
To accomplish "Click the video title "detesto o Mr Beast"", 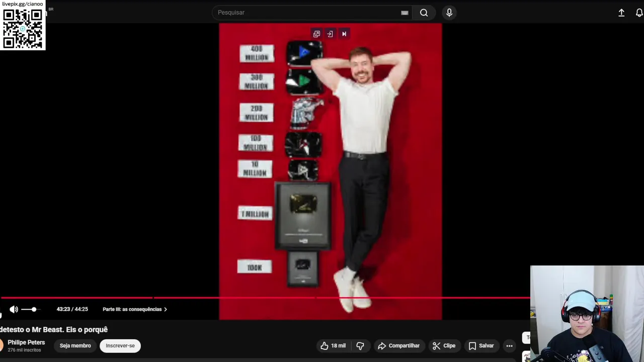I will tap(54, 329).
